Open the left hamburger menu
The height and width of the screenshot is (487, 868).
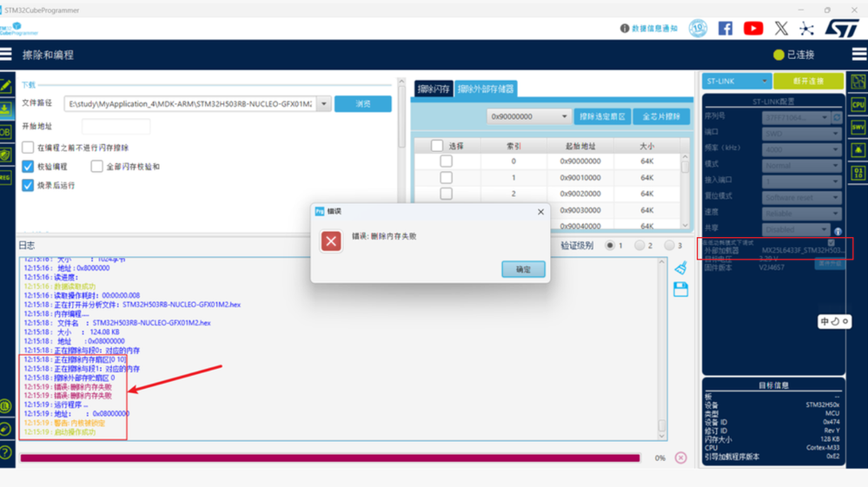pyautogui.click(x=6, y=54)
